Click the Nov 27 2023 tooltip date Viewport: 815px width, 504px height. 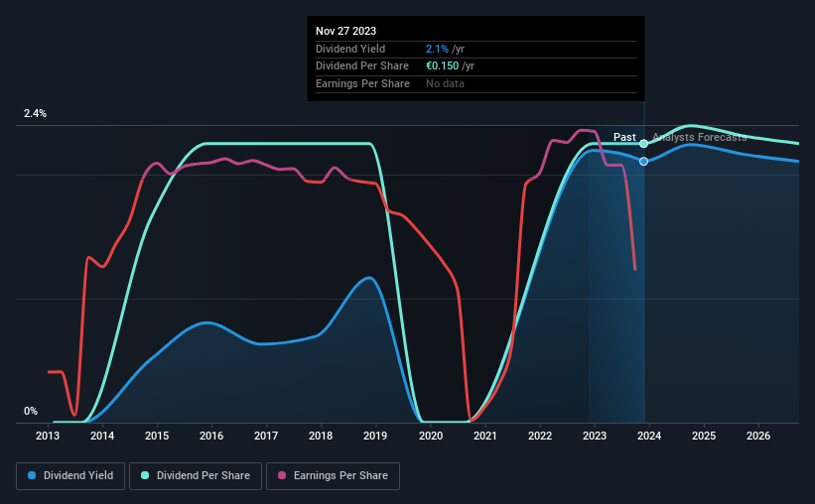coord(345,31)
